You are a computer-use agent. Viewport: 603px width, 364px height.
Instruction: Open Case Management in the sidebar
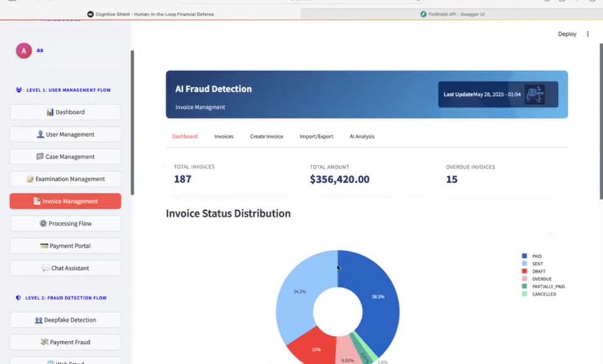(65, 157)
